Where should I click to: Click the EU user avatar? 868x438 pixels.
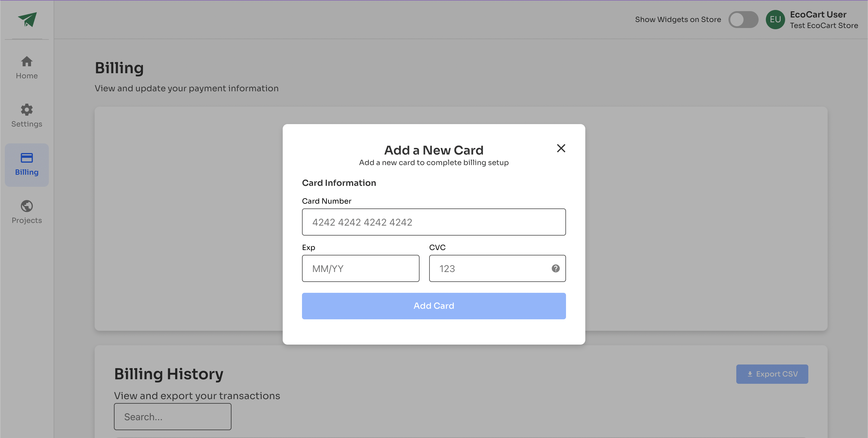[775, 20]
